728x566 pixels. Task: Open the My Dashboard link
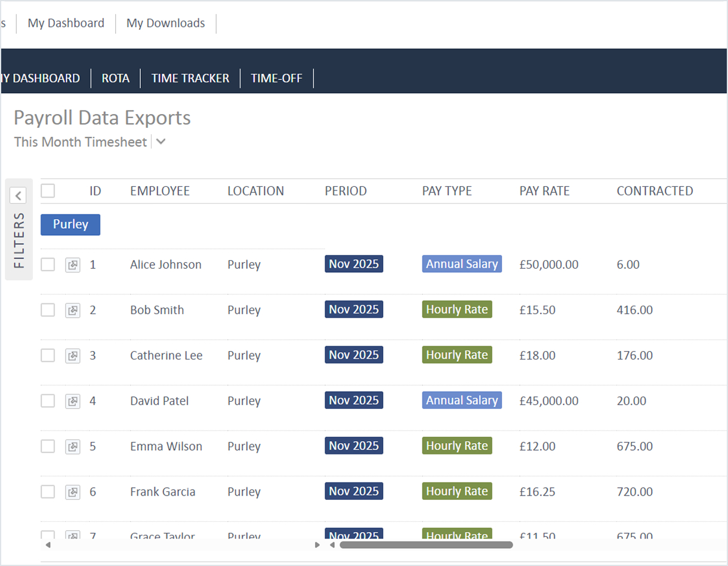tap(66, 23)
